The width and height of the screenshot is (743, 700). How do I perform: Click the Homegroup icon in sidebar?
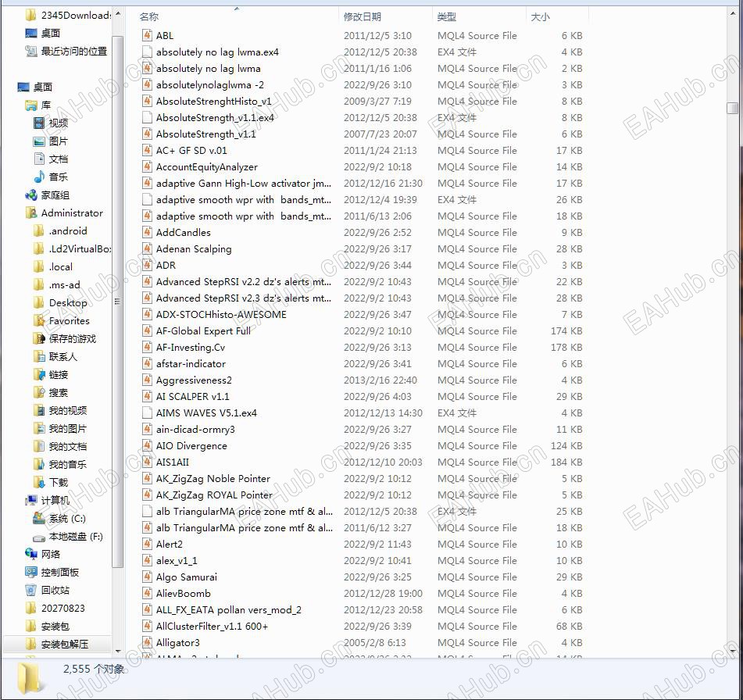(x=30, y=195)
